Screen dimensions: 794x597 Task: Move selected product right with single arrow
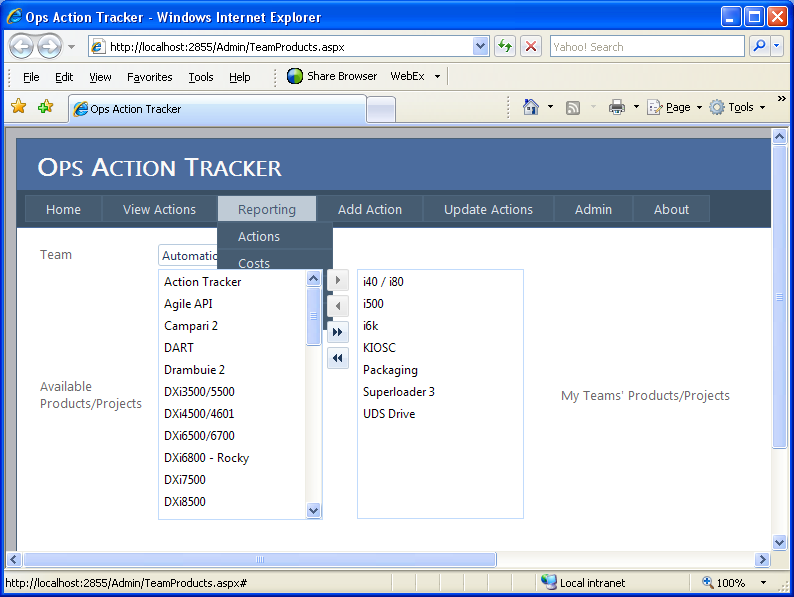tap(338, 280)
